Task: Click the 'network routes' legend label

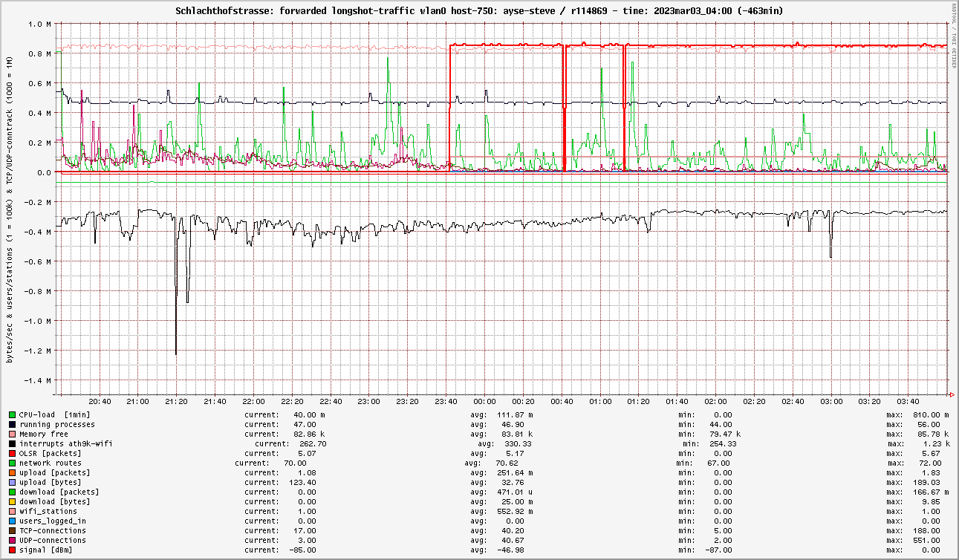Action: tap(51, 463)
